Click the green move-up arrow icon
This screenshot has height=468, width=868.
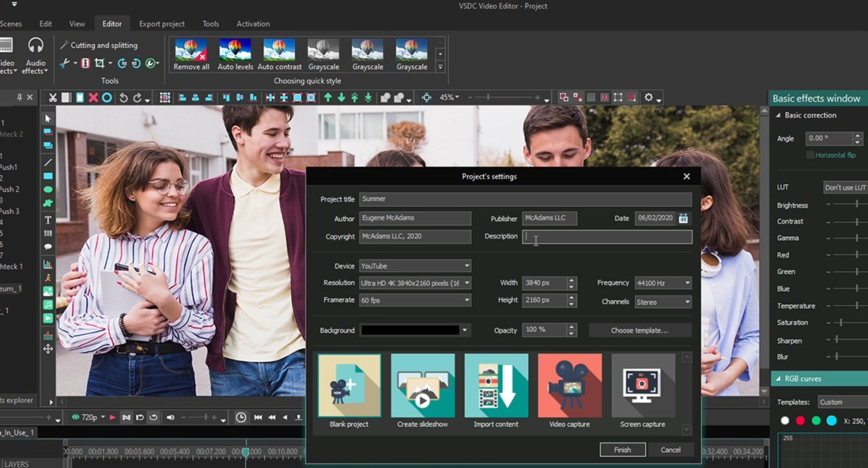point(328,98)
